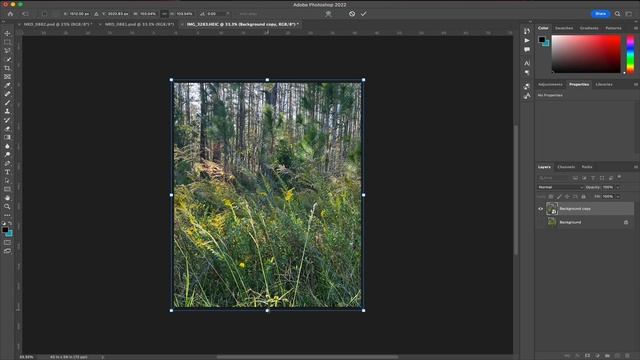640x360 pixels.
Task: Toggle visibility of Background copy layer
Action: coord(540,209)
